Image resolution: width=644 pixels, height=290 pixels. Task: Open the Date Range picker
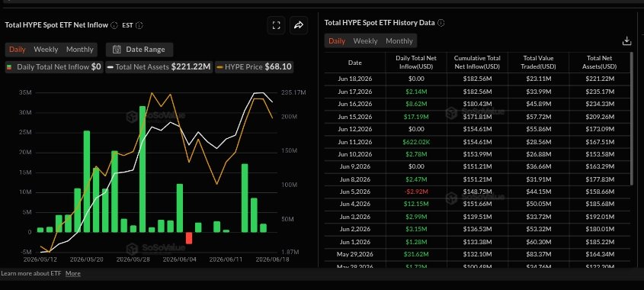[139, 50]
